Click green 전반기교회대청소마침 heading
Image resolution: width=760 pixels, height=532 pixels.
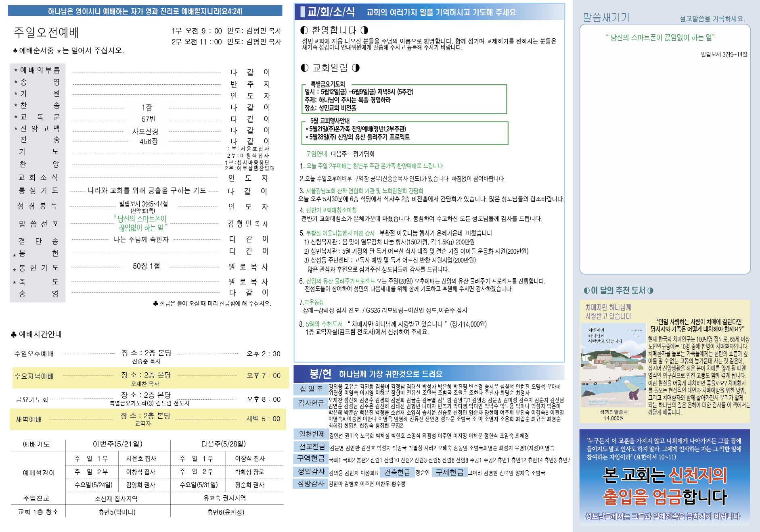point(331,210)
